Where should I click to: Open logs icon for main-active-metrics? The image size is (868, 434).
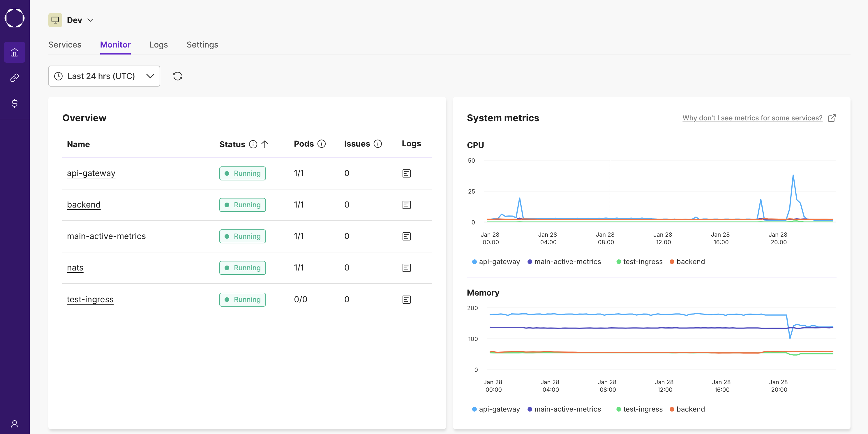(x=406, y=236)
